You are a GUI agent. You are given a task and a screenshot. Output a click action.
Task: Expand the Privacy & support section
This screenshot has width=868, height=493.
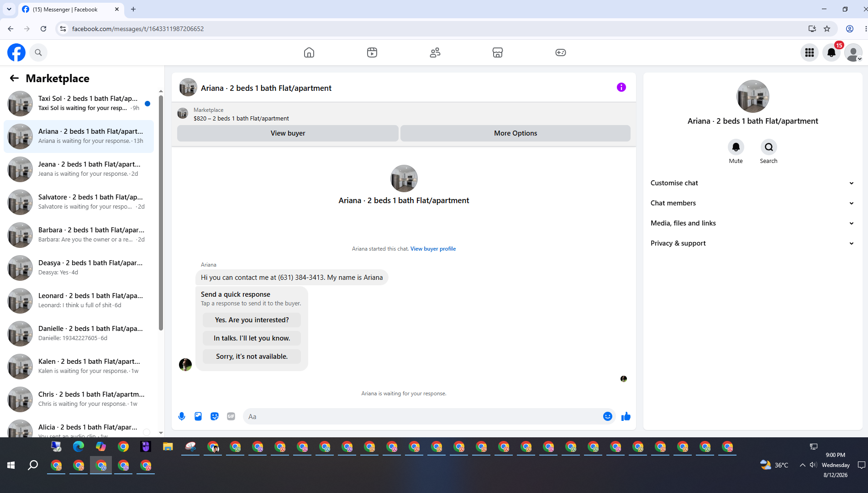coord(752,243)
